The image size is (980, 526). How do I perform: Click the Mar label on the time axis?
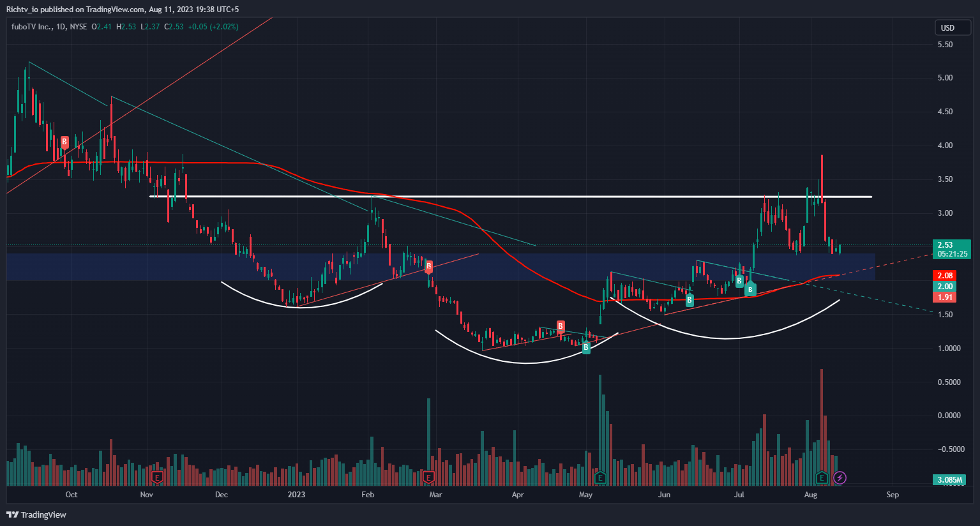coord(435,495)
